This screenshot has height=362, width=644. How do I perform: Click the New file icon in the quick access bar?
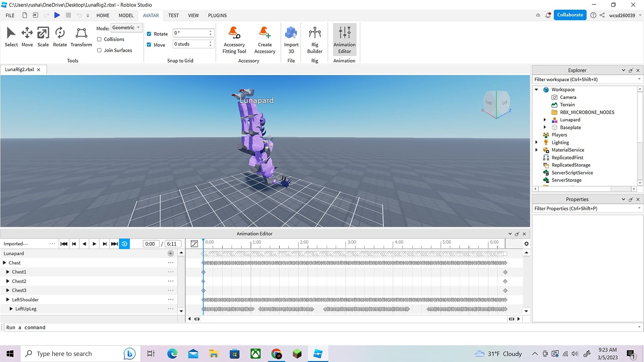(x=25, y=15)
